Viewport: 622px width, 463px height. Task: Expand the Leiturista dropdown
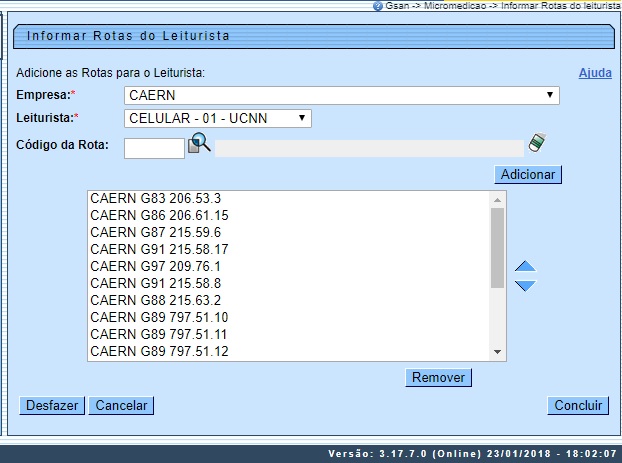click(x=218, y=119)
